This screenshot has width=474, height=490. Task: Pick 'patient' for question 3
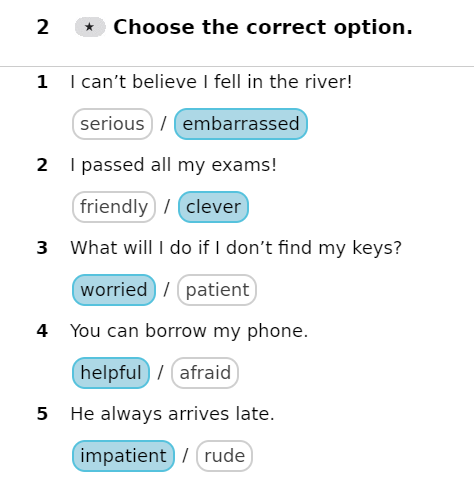(x=217, y=290)
